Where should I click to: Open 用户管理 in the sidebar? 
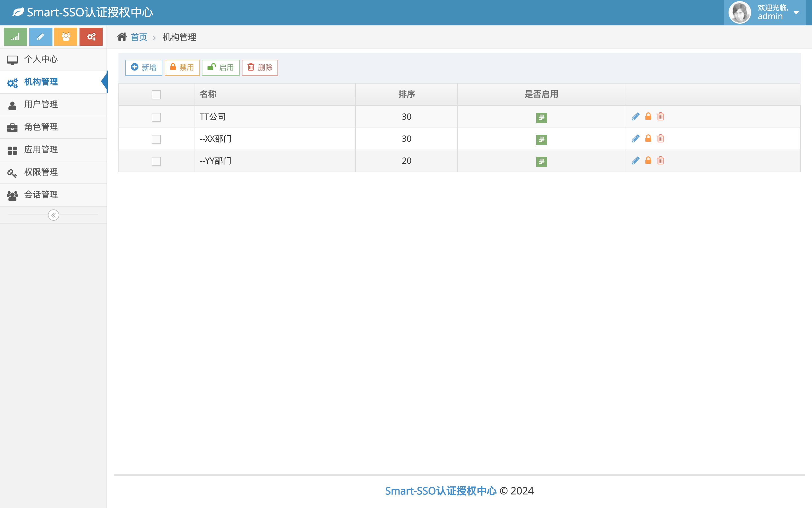pos(53,104)
